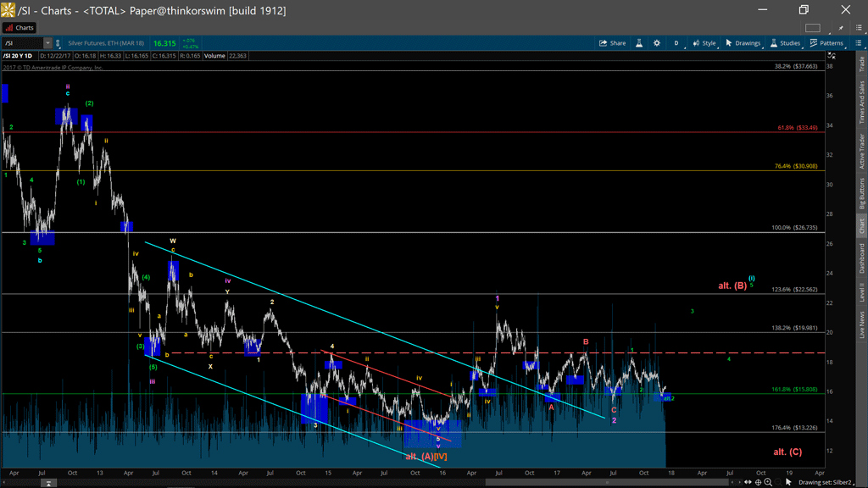Open the Drawings tools menu
This screenshot has width=868, height=488.
pyautogui.click(x=743, y=43)
